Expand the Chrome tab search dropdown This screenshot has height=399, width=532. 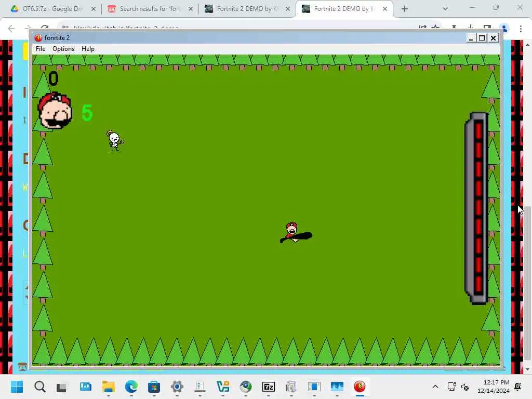[445, 9]
